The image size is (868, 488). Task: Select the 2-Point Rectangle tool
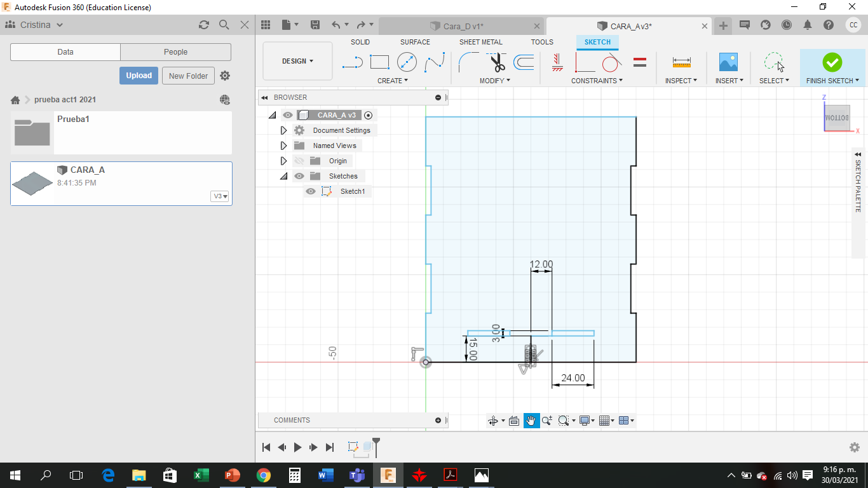[379, 62]
